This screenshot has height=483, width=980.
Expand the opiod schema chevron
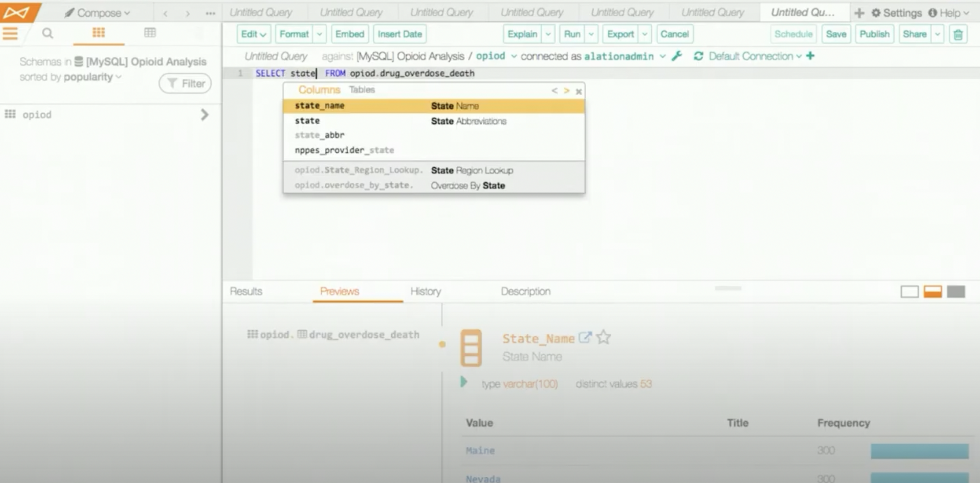(x=204, y=115)
